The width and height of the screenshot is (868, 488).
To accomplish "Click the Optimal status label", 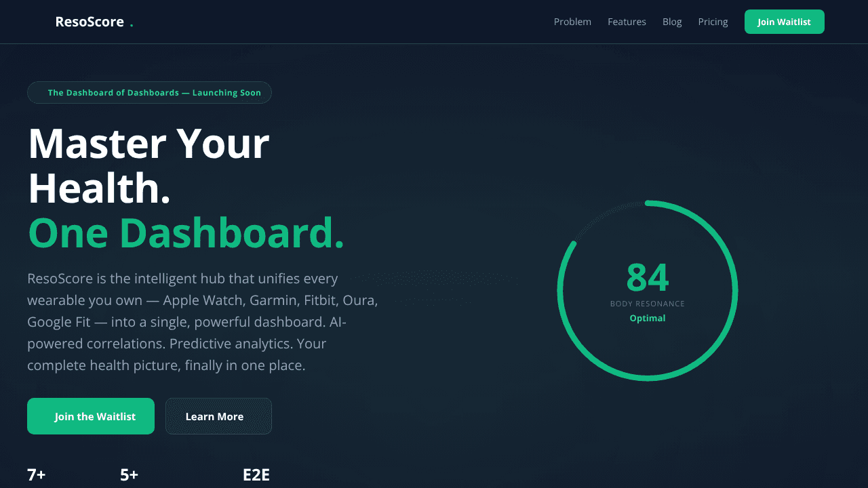I will (x=648, y=318).
